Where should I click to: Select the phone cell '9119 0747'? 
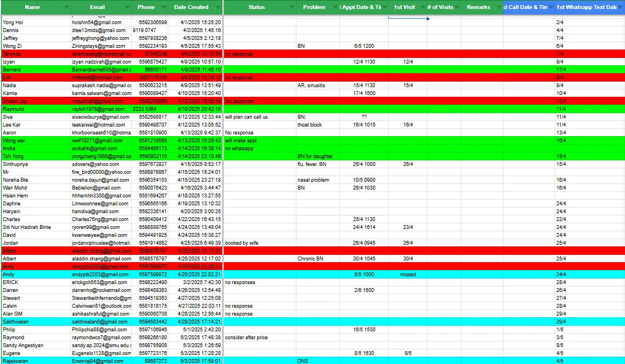(x=150, y=30)
